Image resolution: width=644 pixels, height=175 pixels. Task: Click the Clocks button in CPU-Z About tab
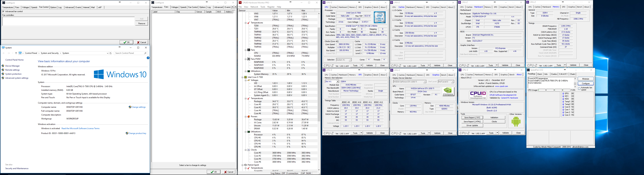tap(494, 121)
